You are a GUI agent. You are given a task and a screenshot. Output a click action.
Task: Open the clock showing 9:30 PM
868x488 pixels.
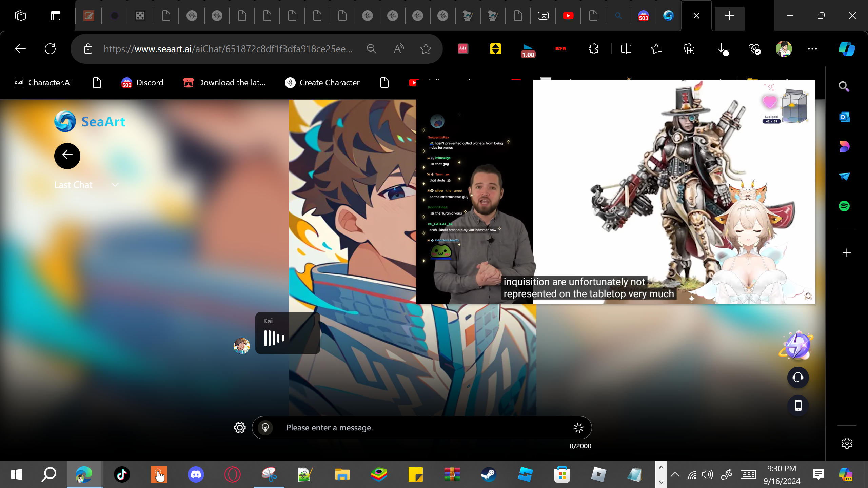coord(782,474)
